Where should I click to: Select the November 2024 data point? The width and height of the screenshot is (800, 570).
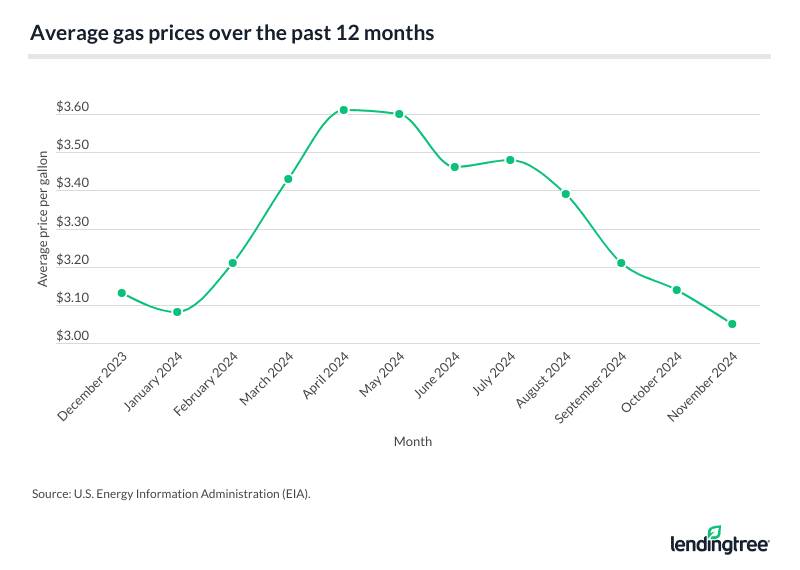click(732, 324)
